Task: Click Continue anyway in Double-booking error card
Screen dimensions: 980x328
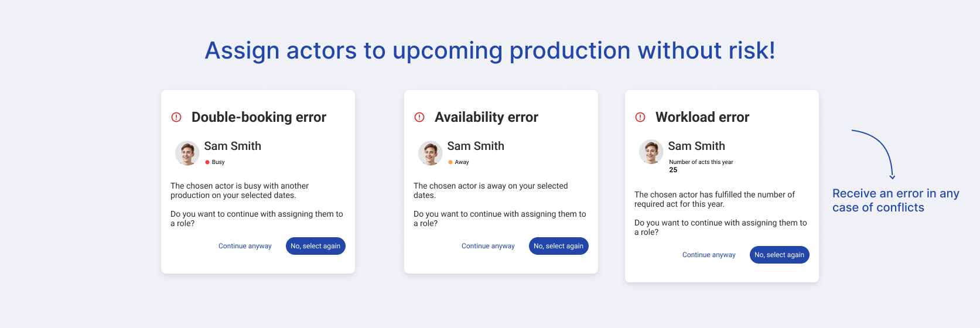Action: pyautogui.click(x=245, y=246)
